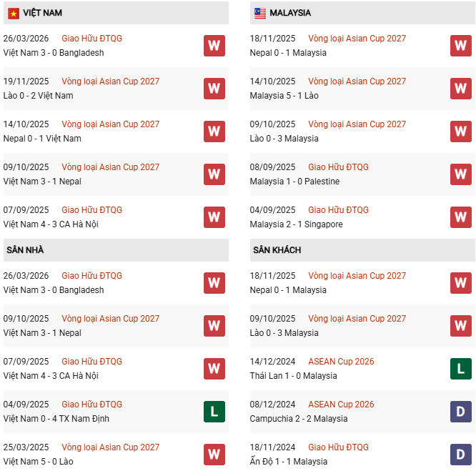Open Vòng loại Asian Cup 2027 link for Lào-Việt Nam
The width and height of the screenshot is (476, 471).
[110, 81]
